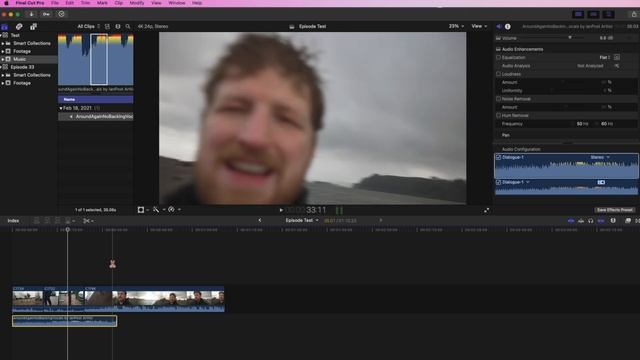Open the Equalization controls icon
This screenshot has height=360, width=640.
617,58
